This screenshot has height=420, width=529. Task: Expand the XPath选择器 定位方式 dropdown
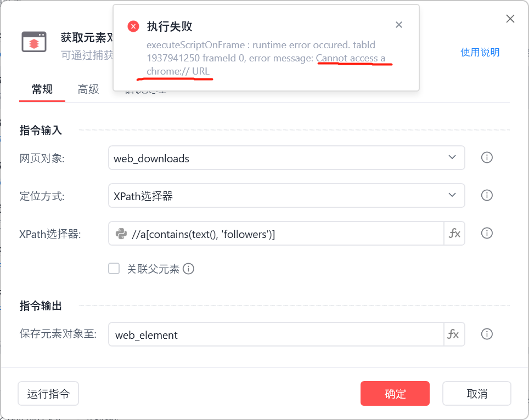[x=286, y=196]
